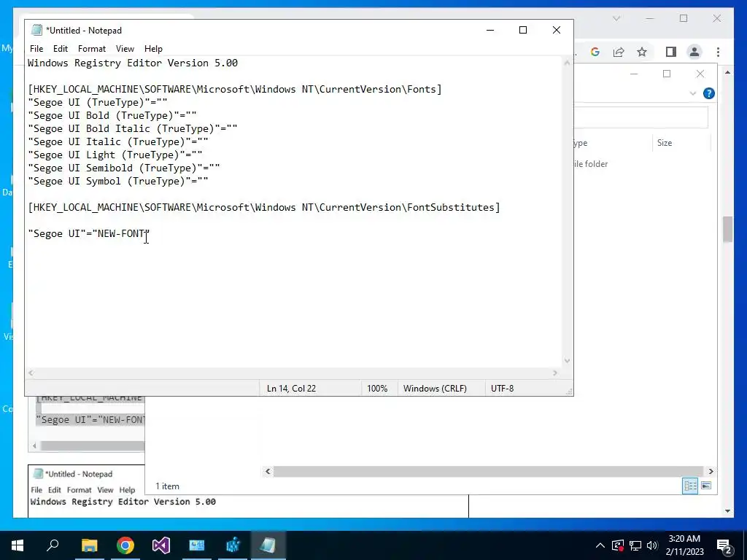Viewport: 747px width, 560px height.
Task: Open Google Chrome from the taskbar
Action: 125,545
